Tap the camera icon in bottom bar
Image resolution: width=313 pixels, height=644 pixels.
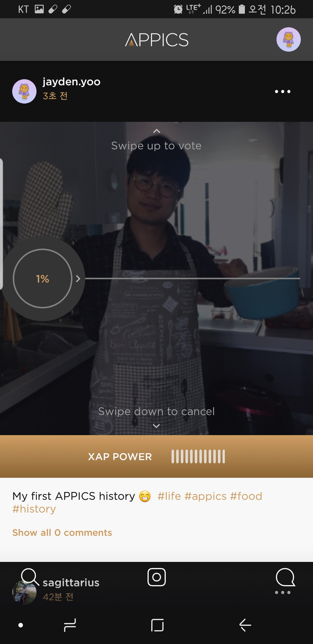click(x=156, y=577)
